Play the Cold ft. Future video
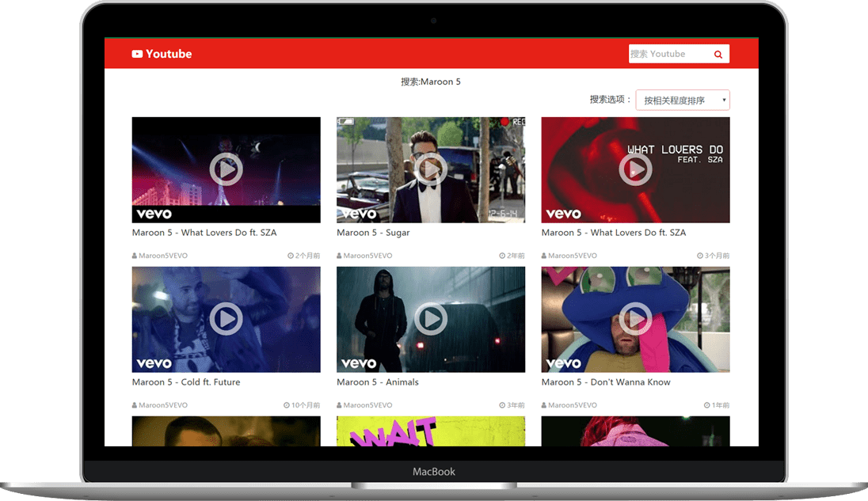The height and width of the screenshot is (501, 868). click(226, 319)
